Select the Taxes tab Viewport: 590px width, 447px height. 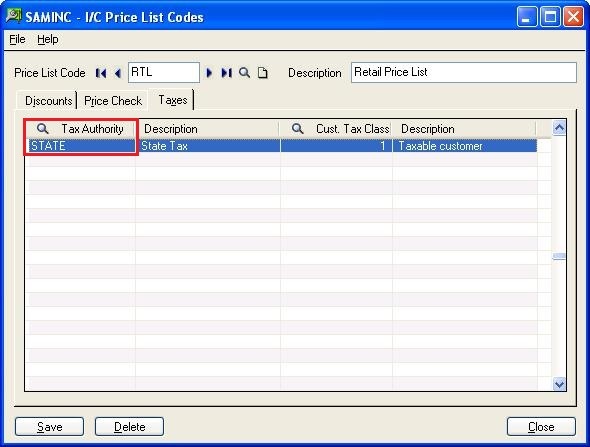(x=173, y=100)
